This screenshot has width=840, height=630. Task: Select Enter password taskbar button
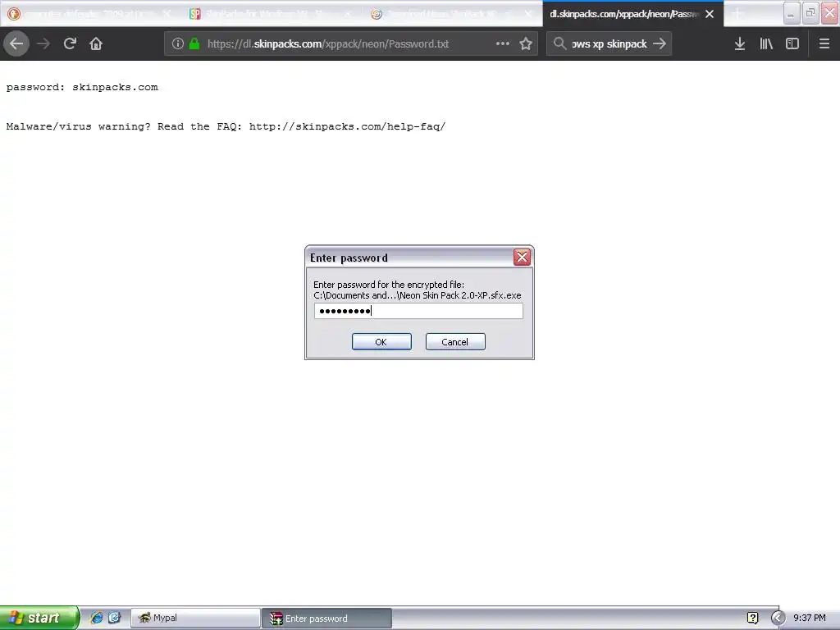tap(326, 619)
